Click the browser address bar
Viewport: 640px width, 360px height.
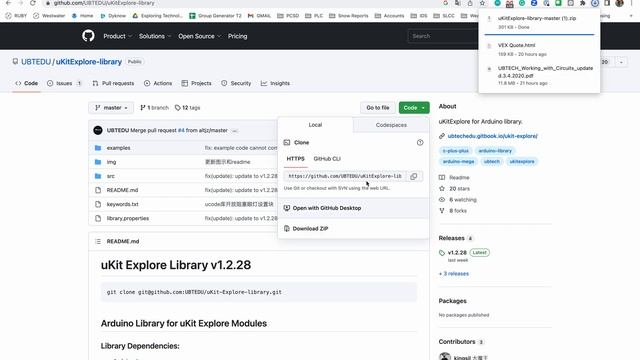(x=241, y=3)
